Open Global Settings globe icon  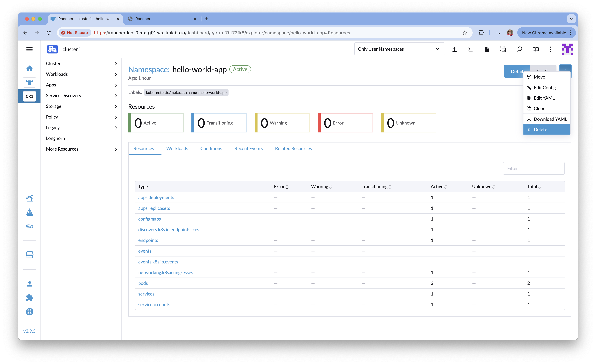(29, 312)
